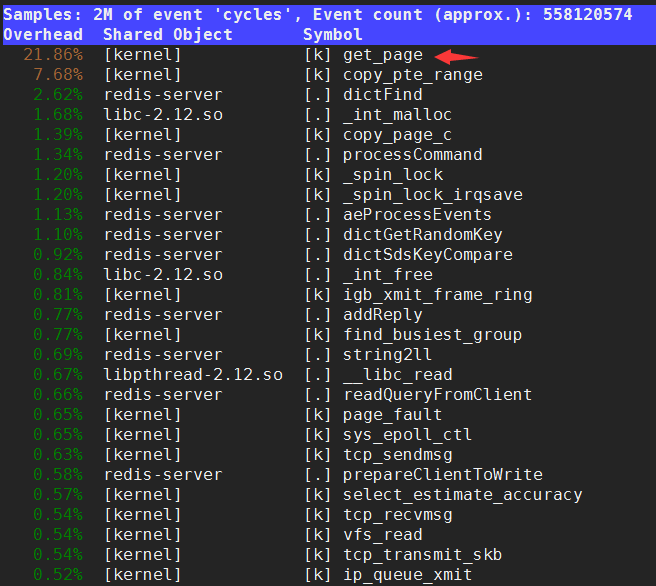Click the Overhead column header
The height and width of the screenshot is (586, 656).
[44, 35]
